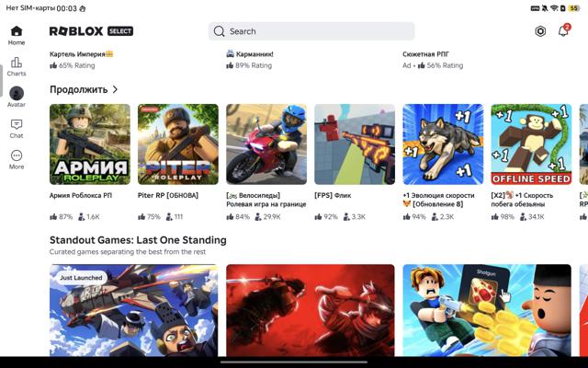Expand the Продолжить section chevron
Image resolution: width=588 pixels, height=368 pixels.
115,89
